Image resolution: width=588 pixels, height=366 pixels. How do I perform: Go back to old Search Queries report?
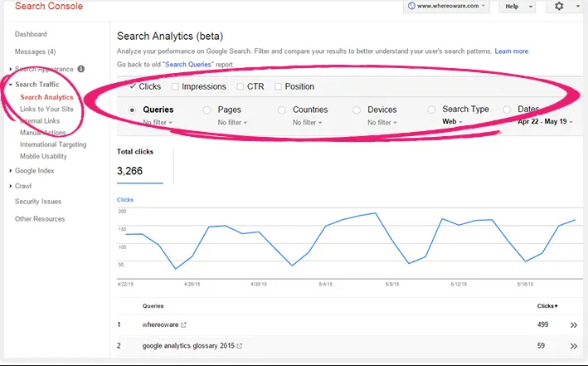pyautogui.click(x=189, y=65)
